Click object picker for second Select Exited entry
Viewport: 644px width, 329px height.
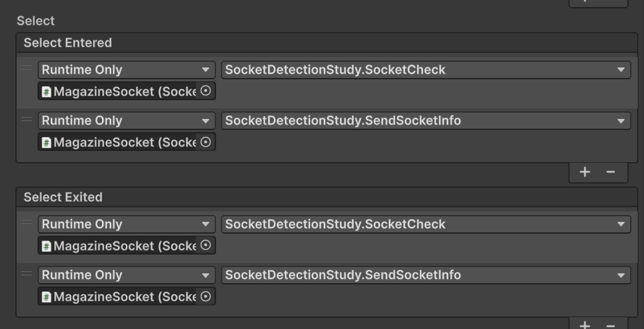pyautogui.click(x=206, y=296)
